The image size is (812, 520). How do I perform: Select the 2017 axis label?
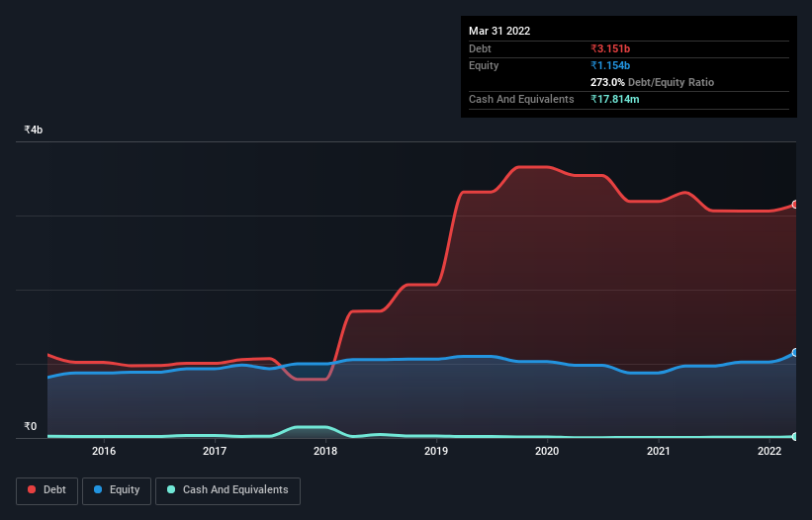pos(215,451)
